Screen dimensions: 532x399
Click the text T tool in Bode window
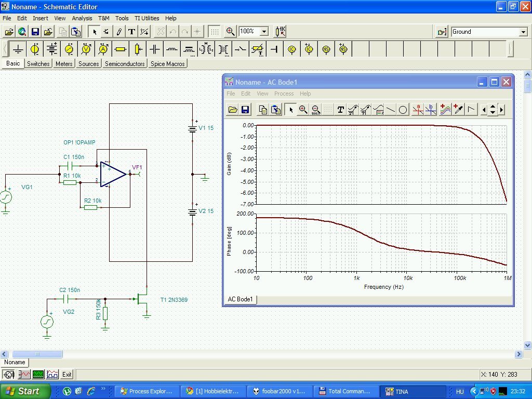pyautogui.click(x=340, y=110)
